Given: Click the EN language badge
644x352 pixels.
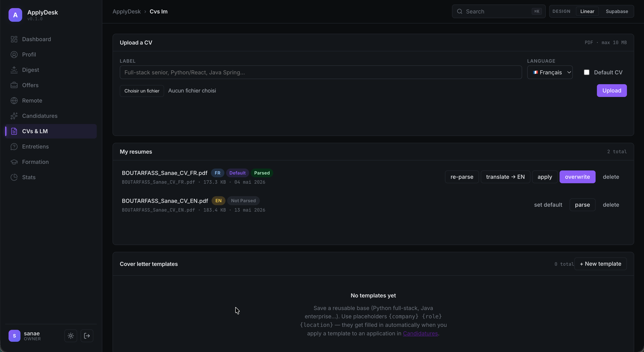Looking at the screenshot, I should tap(218, 201).
